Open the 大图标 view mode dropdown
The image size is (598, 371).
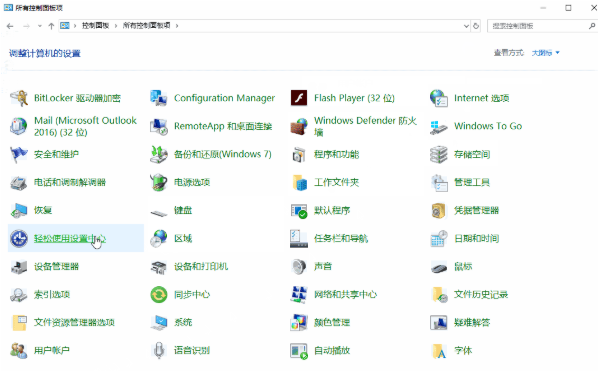[546, 53]
